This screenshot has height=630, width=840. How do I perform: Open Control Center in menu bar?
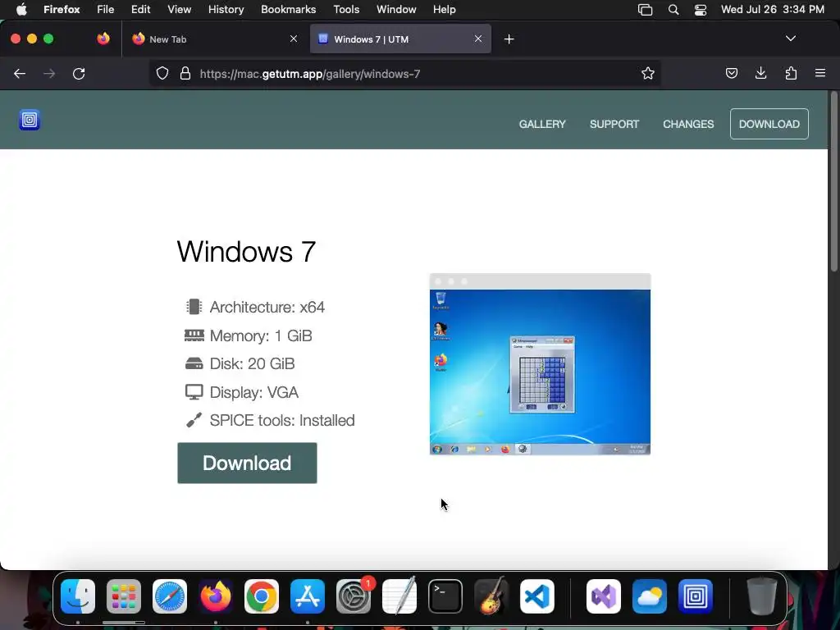coord(701,10)
